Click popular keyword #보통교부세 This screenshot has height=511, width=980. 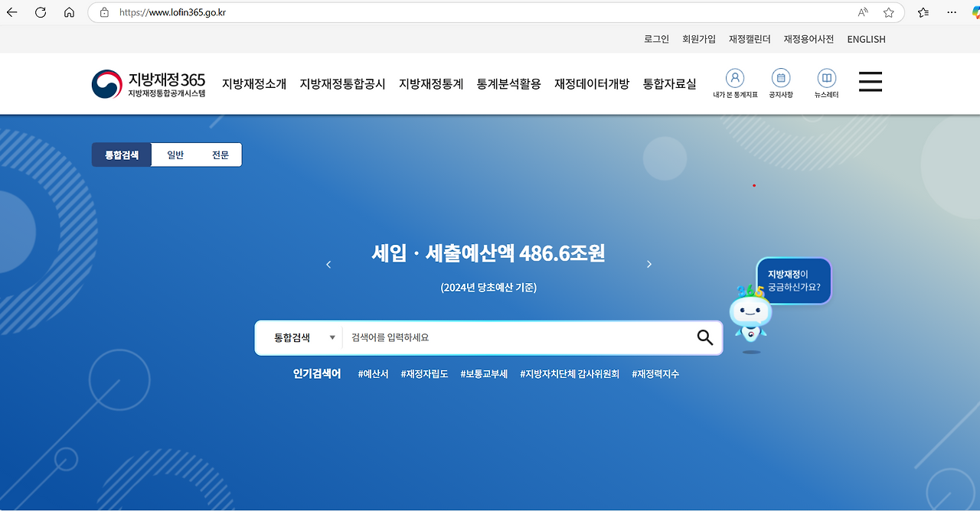click(484, 374)
